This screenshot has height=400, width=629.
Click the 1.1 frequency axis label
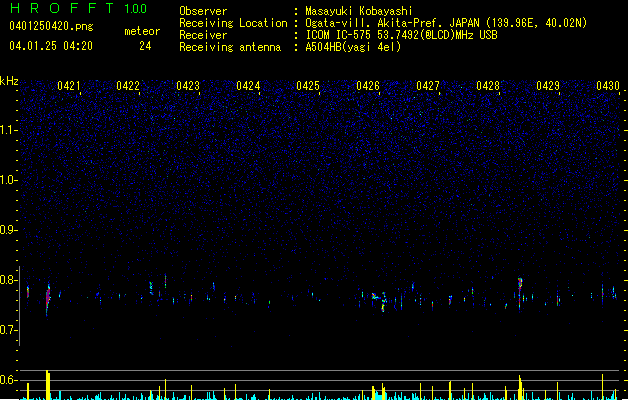point(8,130)
